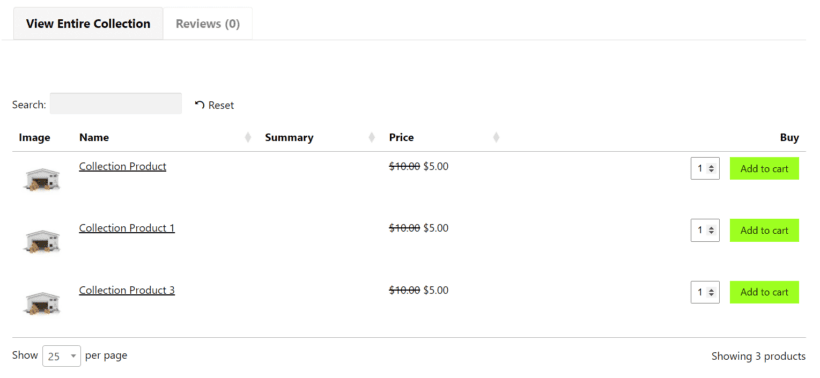The height and width of the screenshot is (378, 820).
Task: Add Collection Product 1 to cart
Action: pos(764,230)
